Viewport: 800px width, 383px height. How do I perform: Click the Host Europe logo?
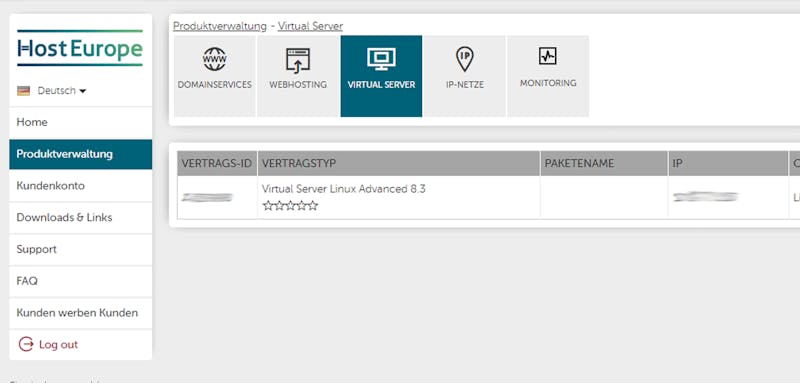(80, 48)
